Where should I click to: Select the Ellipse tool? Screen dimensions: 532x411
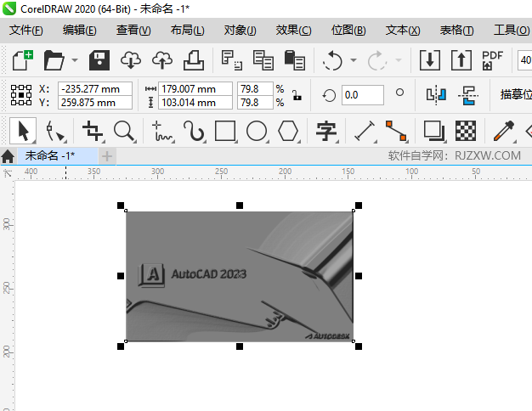(x=257, y=131)
